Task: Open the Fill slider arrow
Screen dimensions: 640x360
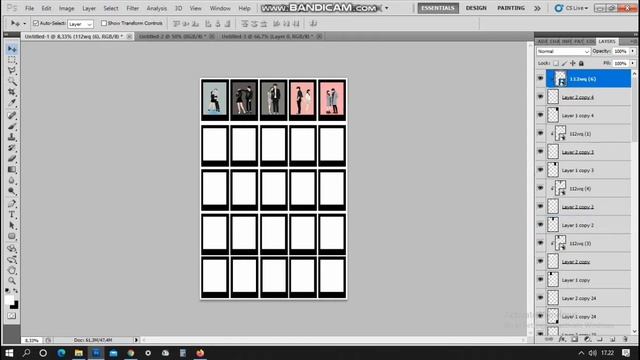Action: tap(633, 63)
